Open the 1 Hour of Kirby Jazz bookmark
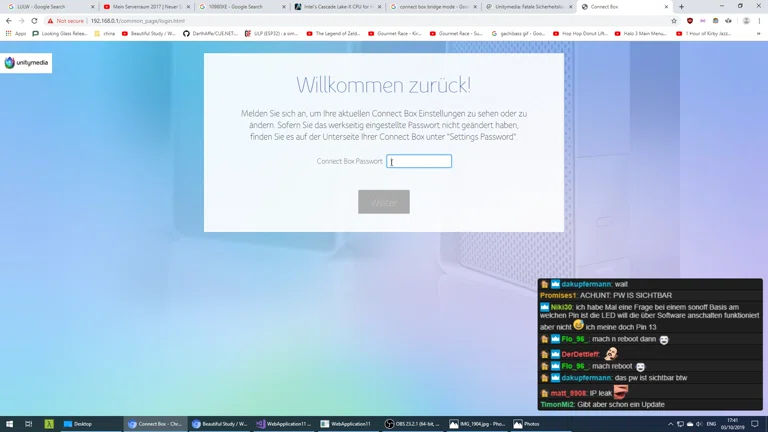Image resolution: width=768 pixels, height=432 pixels. coord(703,33)
